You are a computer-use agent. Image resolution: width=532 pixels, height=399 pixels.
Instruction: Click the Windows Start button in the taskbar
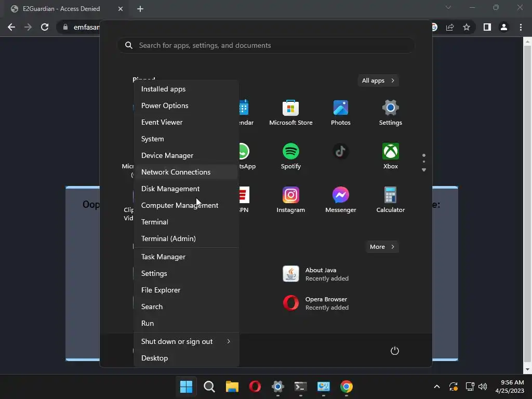coord(186,387)
